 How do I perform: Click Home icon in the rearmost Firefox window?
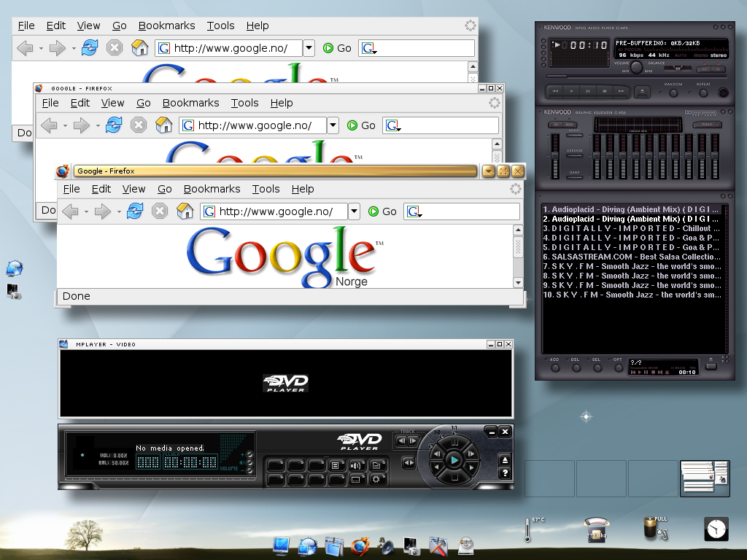tap(139, 47)
